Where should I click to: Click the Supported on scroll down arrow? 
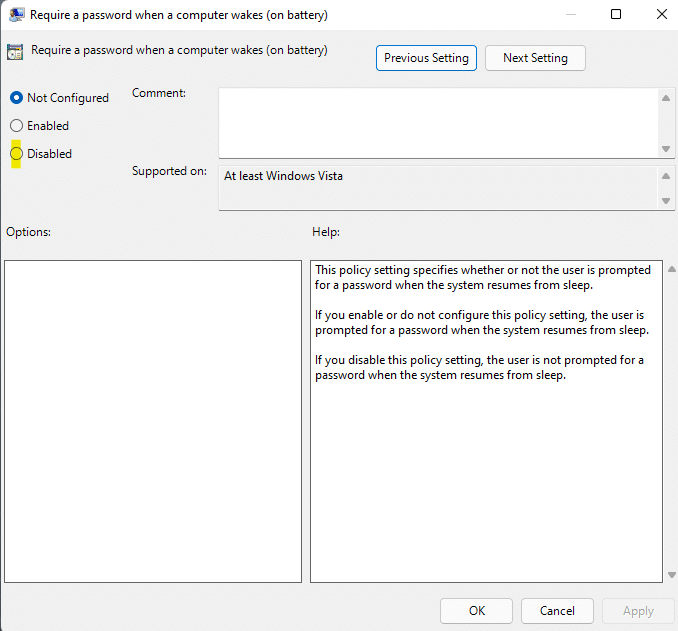(x=667, y=201)
